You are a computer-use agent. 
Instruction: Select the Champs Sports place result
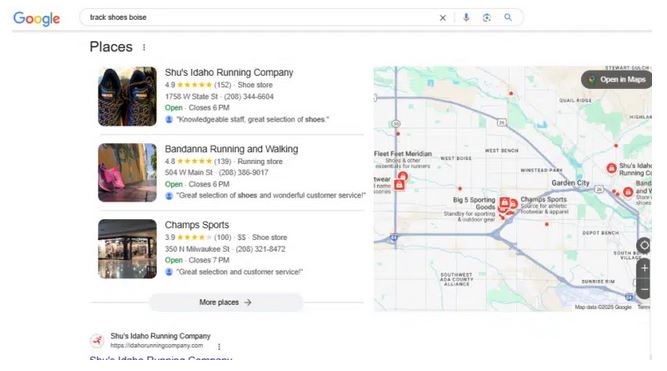tap(197, 225)
